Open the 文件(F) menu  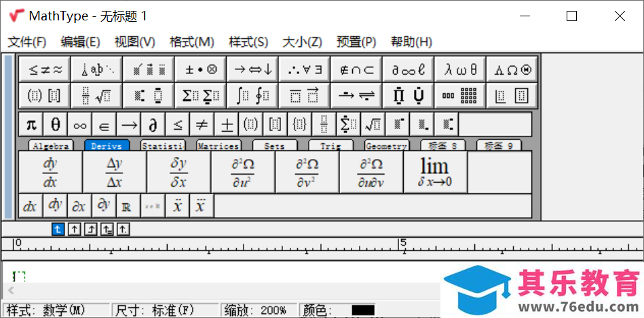point(27,42)
